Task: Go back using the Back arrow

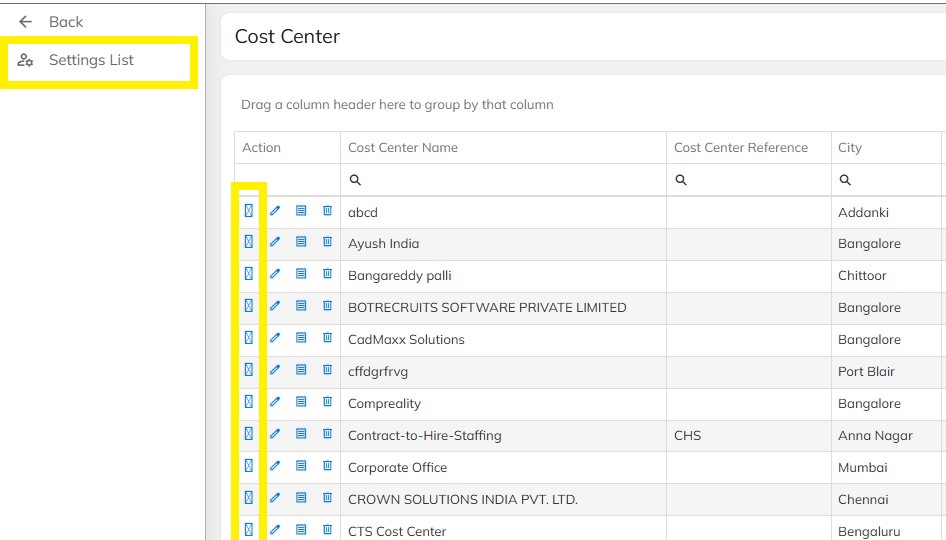Action: [x=27, y=22]
